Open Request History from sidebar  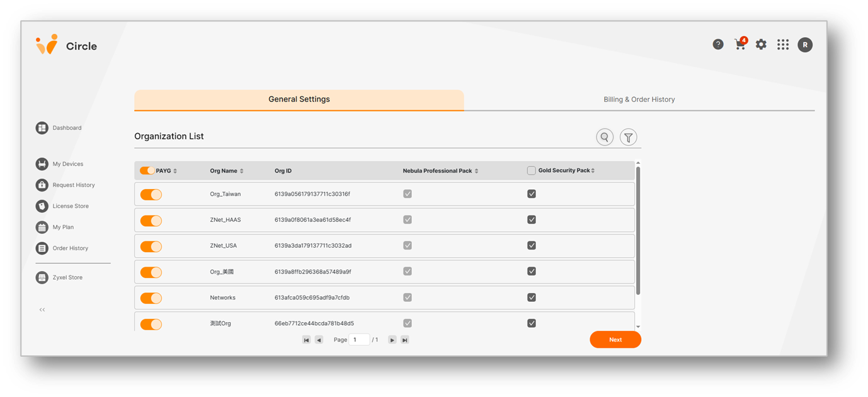[74, 185]
